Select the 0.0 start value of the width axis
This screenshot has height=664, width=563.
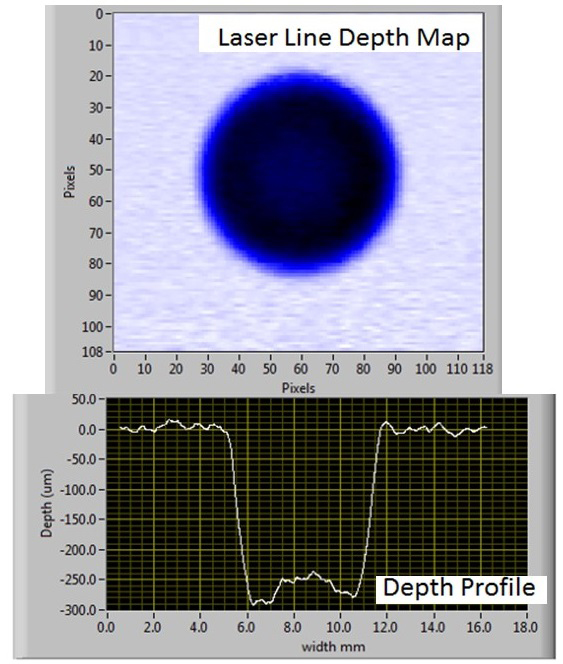click(x=106, y=627)
